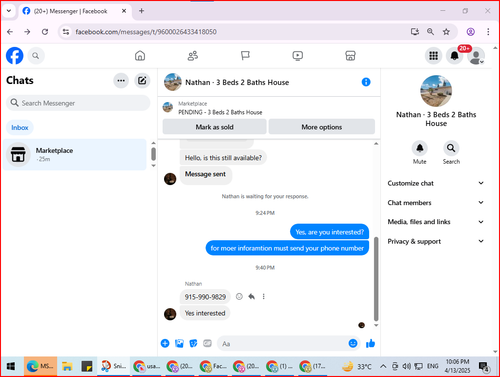Mute the conversation bell icon
Screen dimensions: 500x377
(420, 148)
